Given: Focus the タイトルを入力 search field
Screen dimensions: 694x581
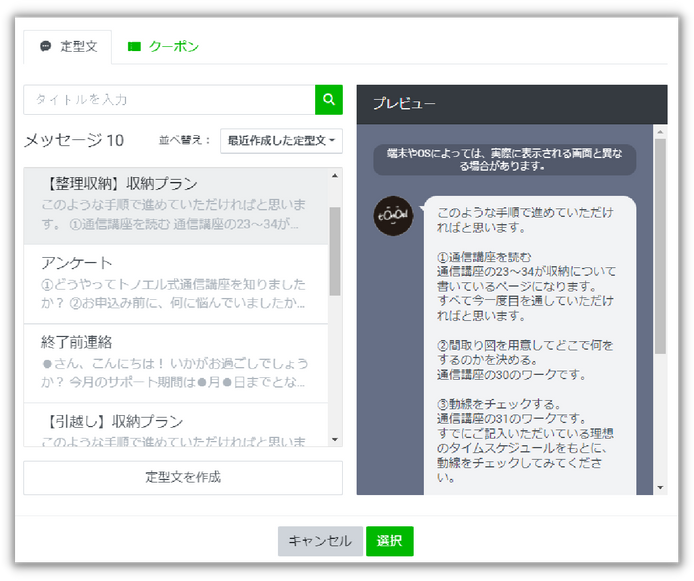Looking at the screenshot, I should pyautogui.click(x=169, y=100).
